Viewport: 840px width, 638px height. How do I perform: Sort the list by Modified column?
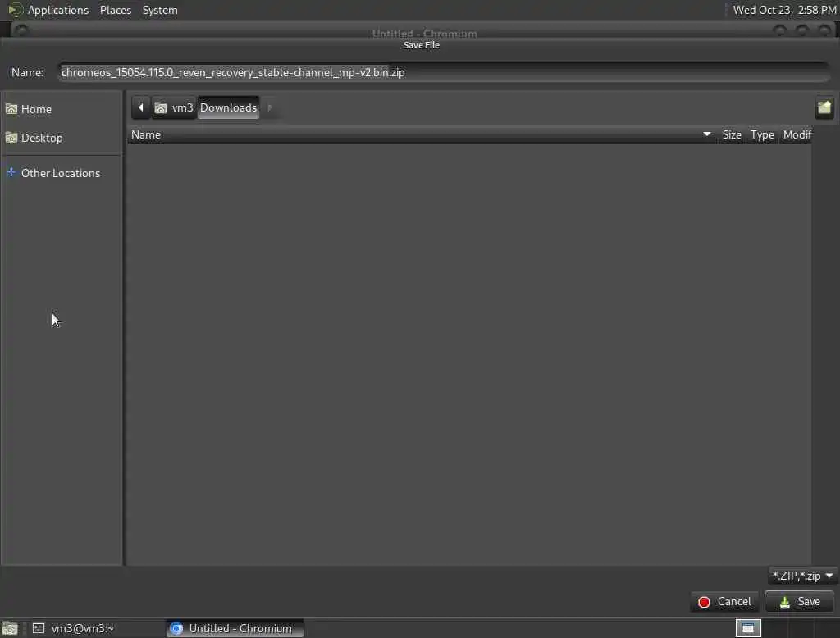[797, 135]
